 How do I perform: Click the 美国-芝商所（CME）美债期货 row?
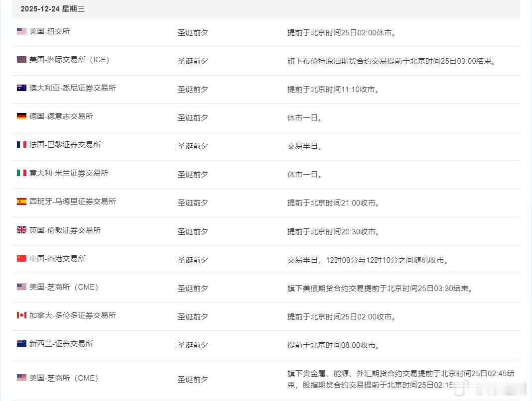click(x=64, y=287)
